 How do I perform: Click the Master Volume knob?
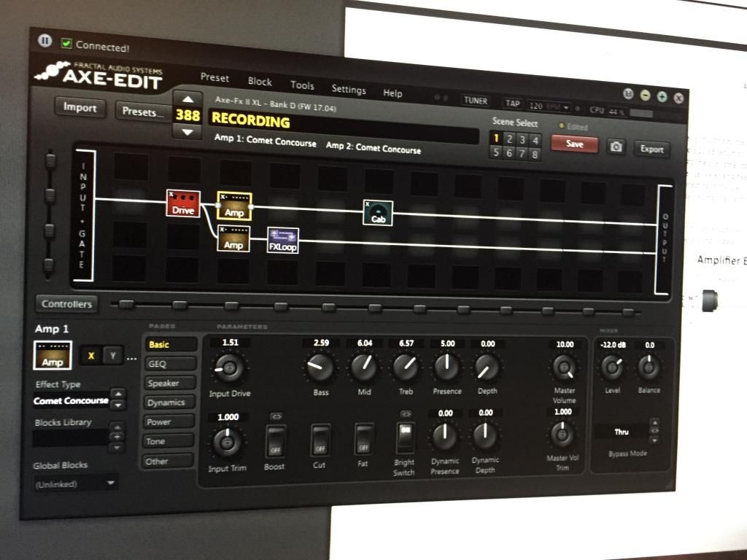click(x=565, y=367)
